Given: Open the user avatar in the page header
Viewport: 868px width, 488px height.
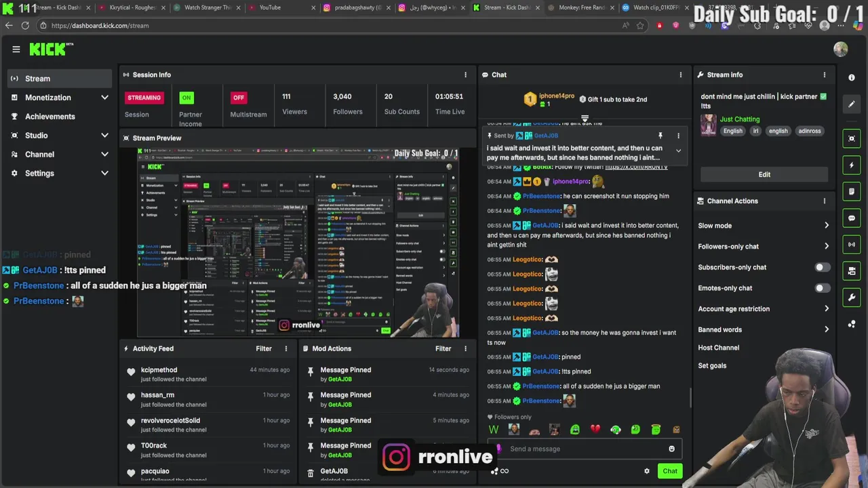Looking at the screenshot, I should pyautogui.click(x=841, y=49).
